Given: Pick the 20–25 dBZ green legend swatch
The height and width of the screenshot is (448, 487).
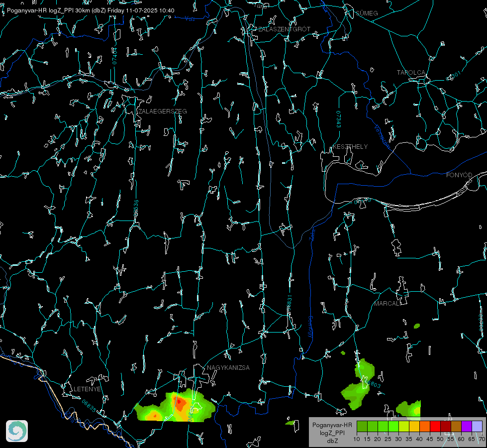Looking at the screenshot, I should click(383, 426).
